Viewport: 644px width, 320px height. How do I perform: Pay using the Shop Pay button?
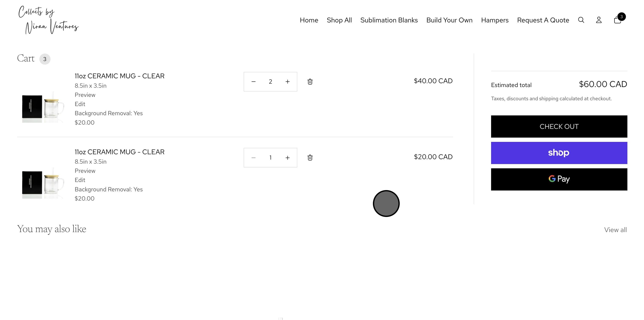pyautogui.click(x=559, y=153)
